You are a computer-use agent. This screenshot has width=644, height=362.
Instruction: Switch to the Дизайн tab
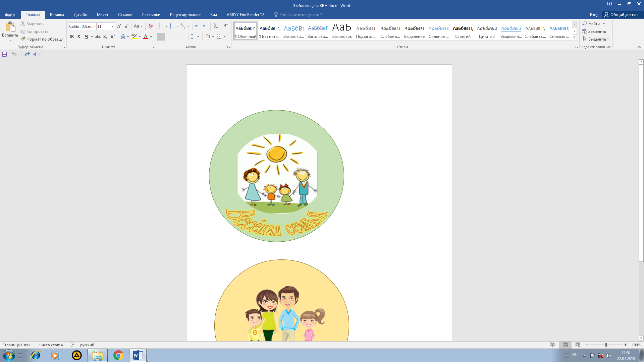[x=80, y=15]
